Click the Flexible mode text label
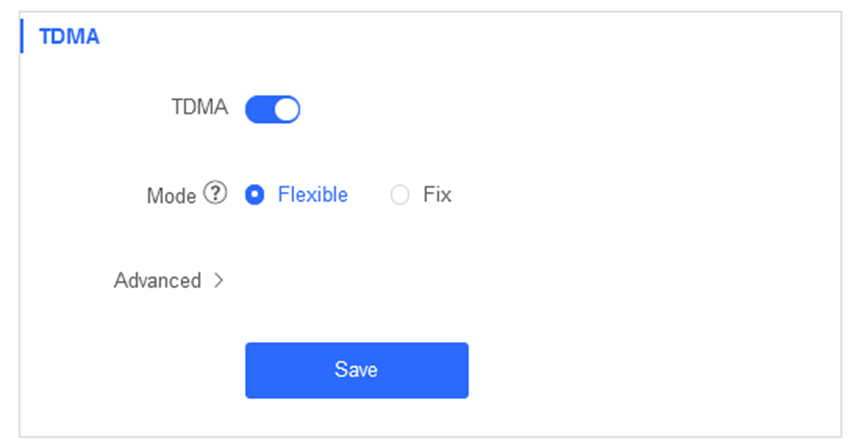 (313, 195)
